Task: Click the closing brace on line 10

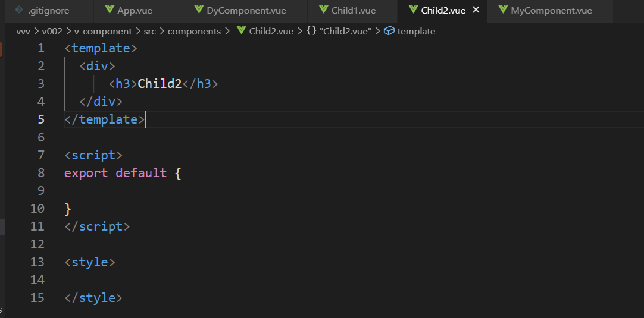Action: point(68,209)
